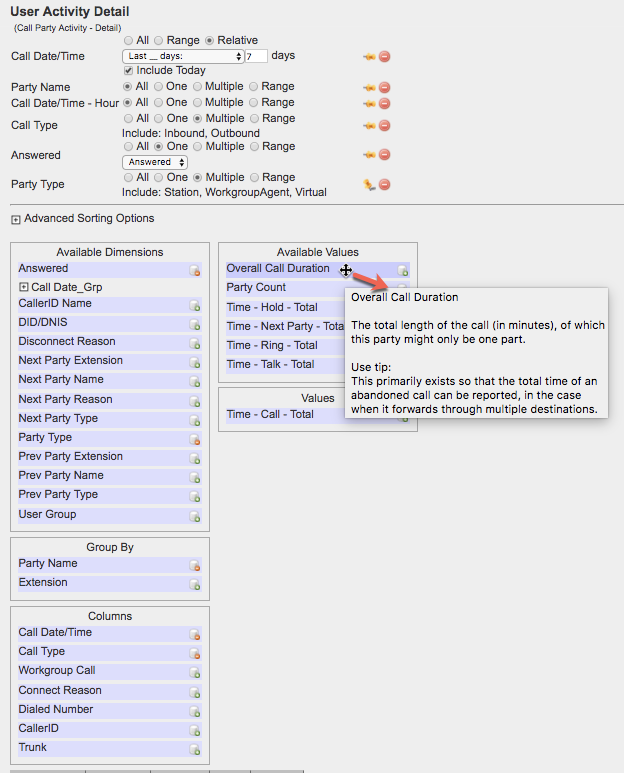Click the Time - Ring - Total value
This screenshot has height=773, width=624.
(272, 345)
